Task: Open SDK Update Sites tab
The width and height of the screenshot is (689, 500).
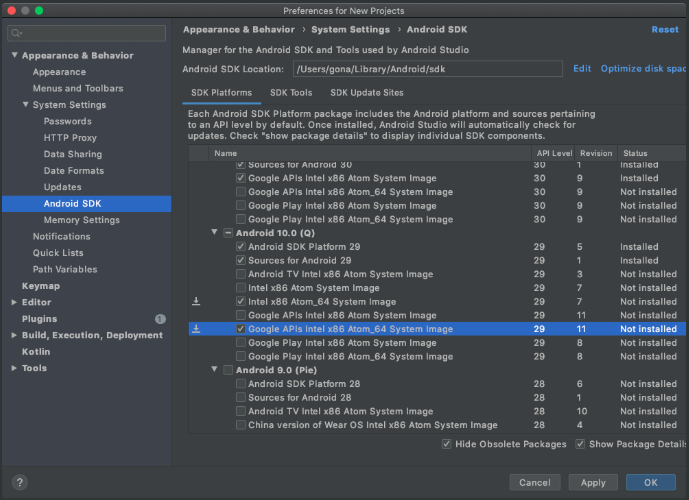Action: click(367, 93)
